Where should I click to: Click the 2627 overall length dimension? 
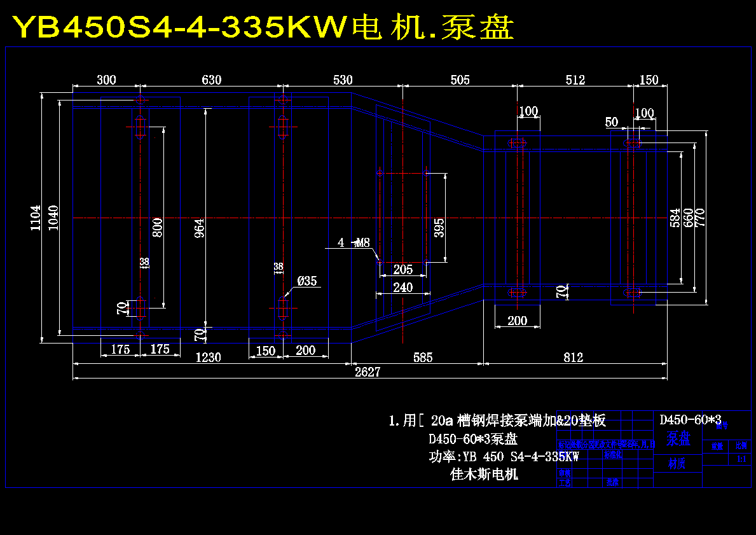[368, 372]
